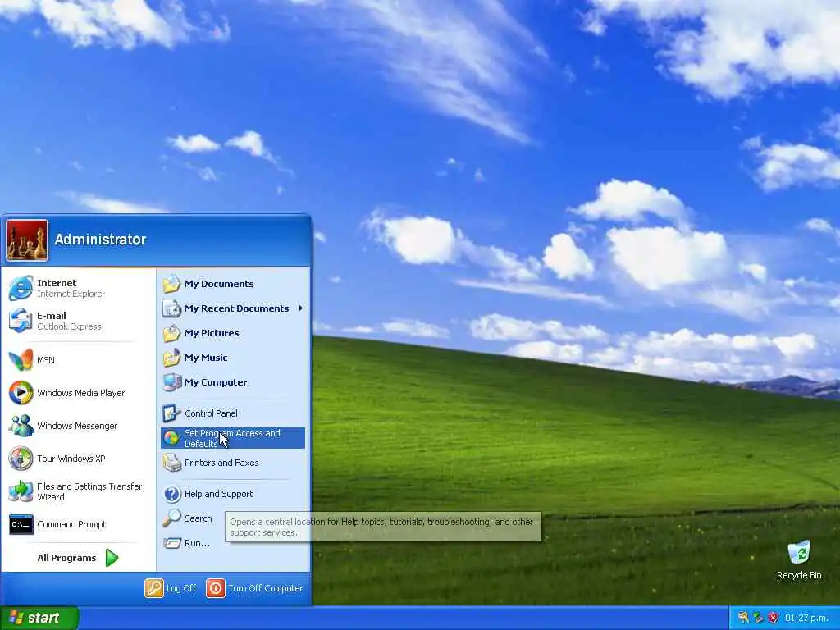Select the Control Panel menu label
The image size is (840, 630).
point(211,413)
